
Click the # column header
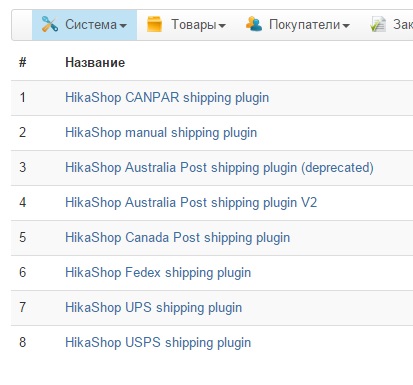click(x=22, y=62)
